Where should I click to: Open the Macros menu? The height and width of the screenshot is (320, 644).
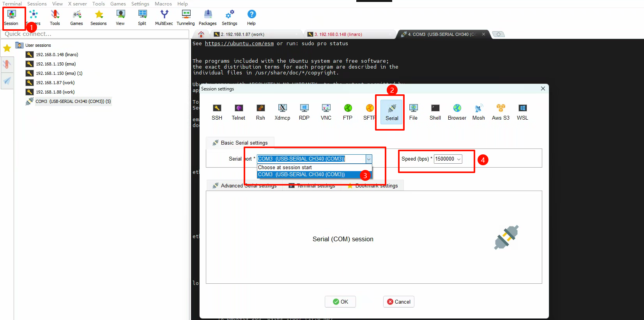click(x=163, y=4)
